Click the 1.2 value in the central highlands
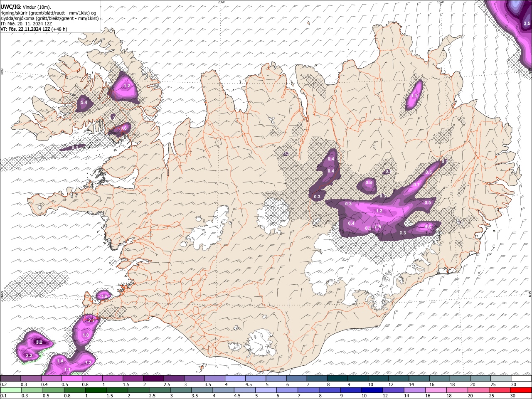The width and height of the screenshot is (532, 399). tap(379, 211)
